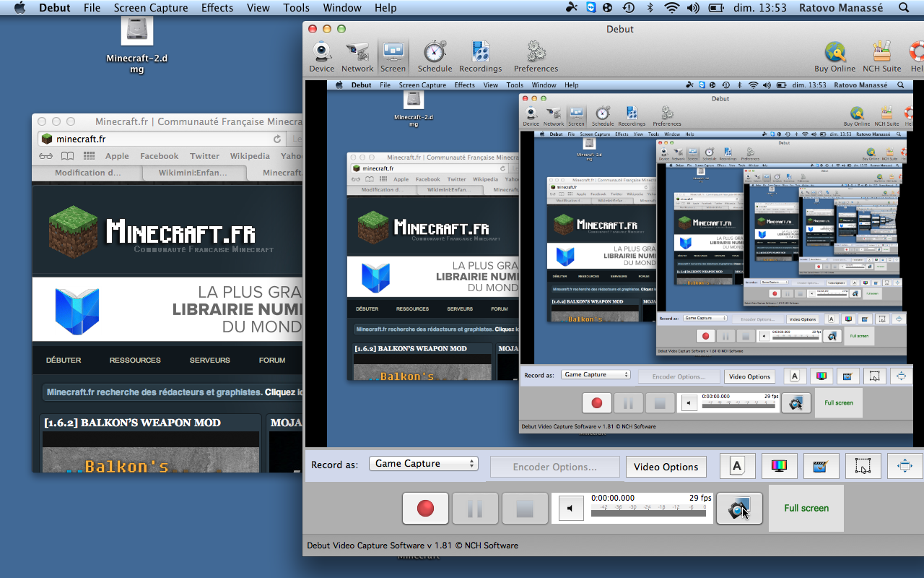
Task: Click the green Full screen label
Action: 806,508
